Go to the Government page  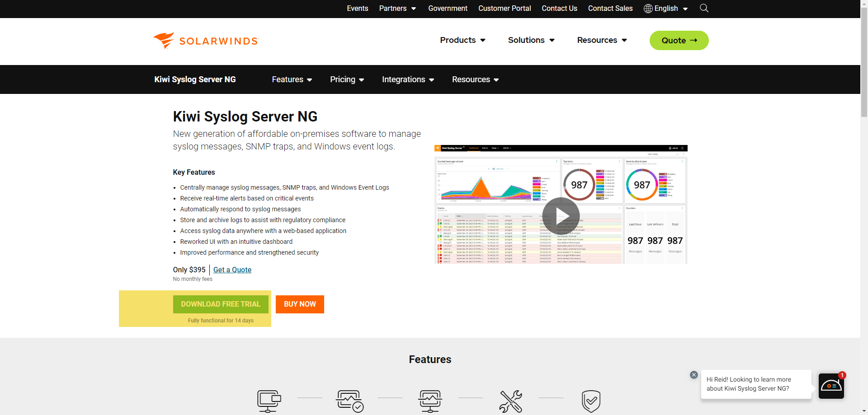[x=448, y=9]
